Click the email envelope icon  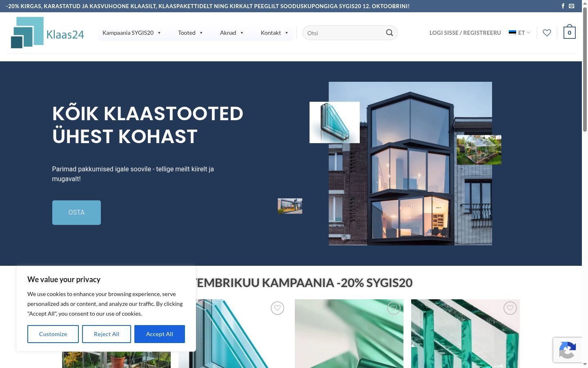point(572,6)
